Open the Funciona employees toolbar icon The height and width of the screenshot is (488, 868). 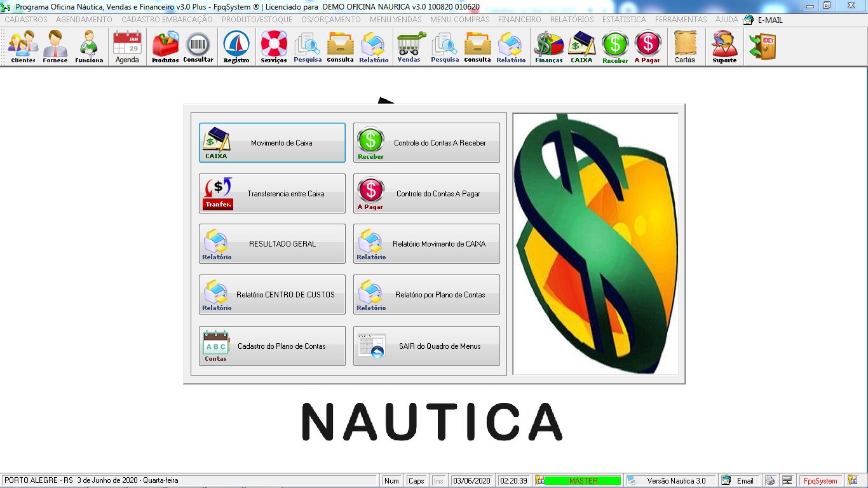point(89,47)
